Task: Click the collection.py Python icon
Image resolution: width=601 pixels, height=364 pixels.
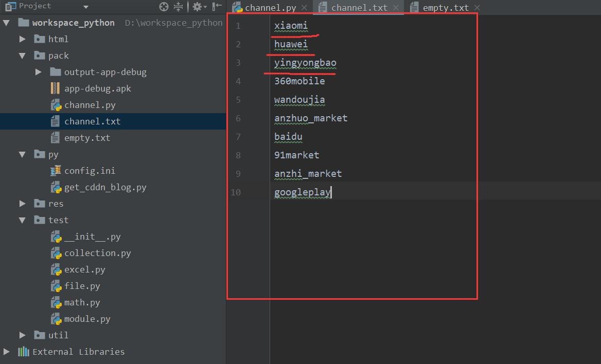Action: pos(56,253)
